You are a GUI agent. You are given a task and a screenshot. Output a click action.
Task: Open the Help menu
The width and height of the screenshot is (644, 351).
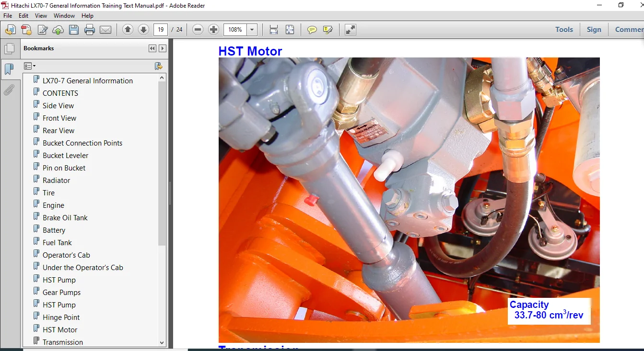[x=87, y=16]
